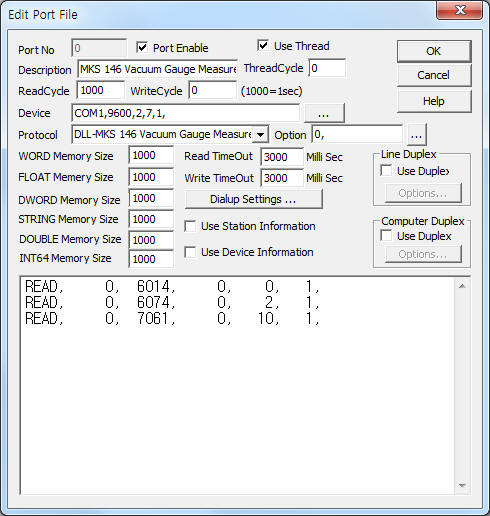490x516 pixels.
Task: Uncheck the Use Thread checkbox
Action: pyautogui.click(x=263, y=45)
